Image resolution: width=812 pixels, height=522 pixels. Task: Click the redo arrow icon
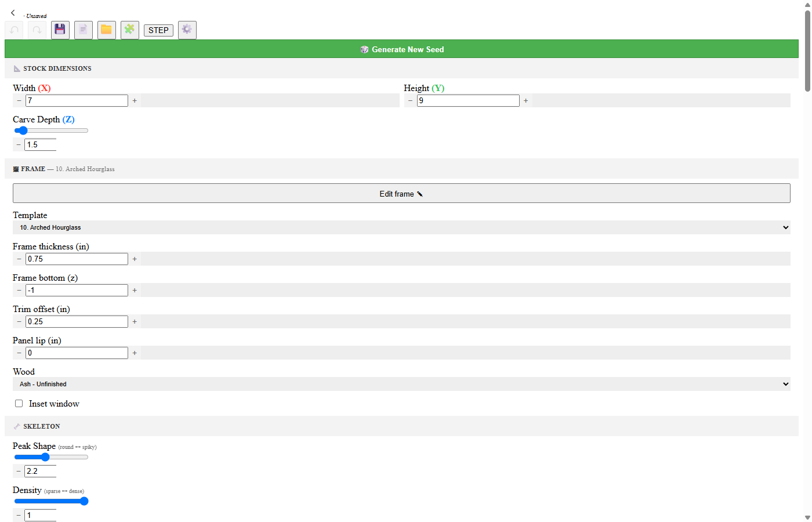click(37, 30)
